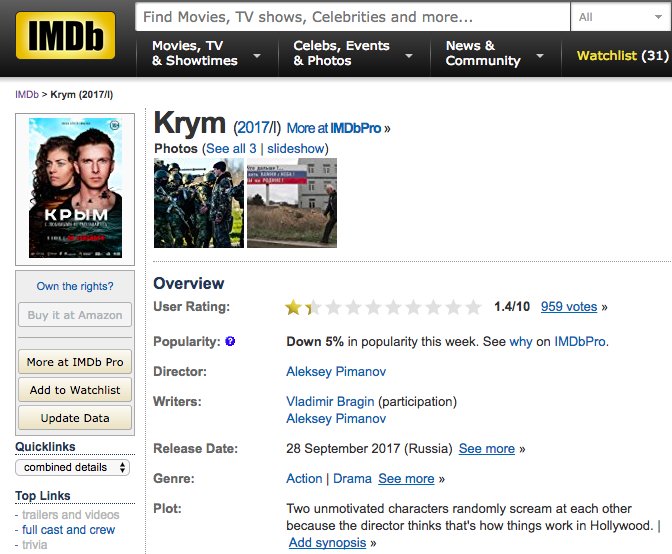Viewport: 672px width, 554px height.
Task: Click Buy it at Amazon button
Action: (75, 315)
